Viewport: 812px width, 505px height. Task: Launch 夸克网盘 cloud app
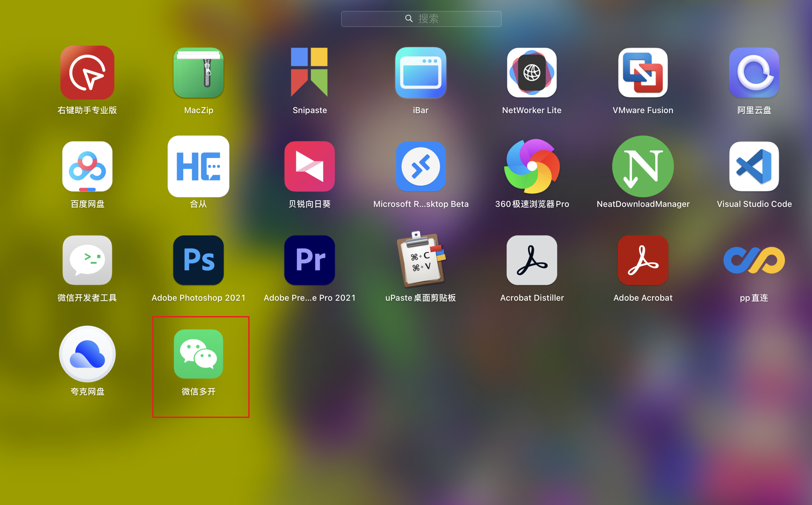coord(87,354)
